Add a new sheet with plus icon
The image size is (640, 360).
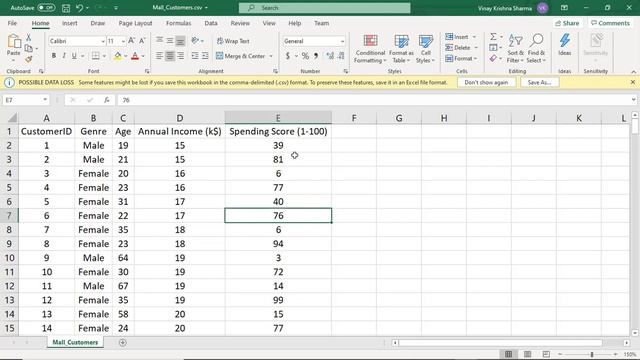[122, 342]
